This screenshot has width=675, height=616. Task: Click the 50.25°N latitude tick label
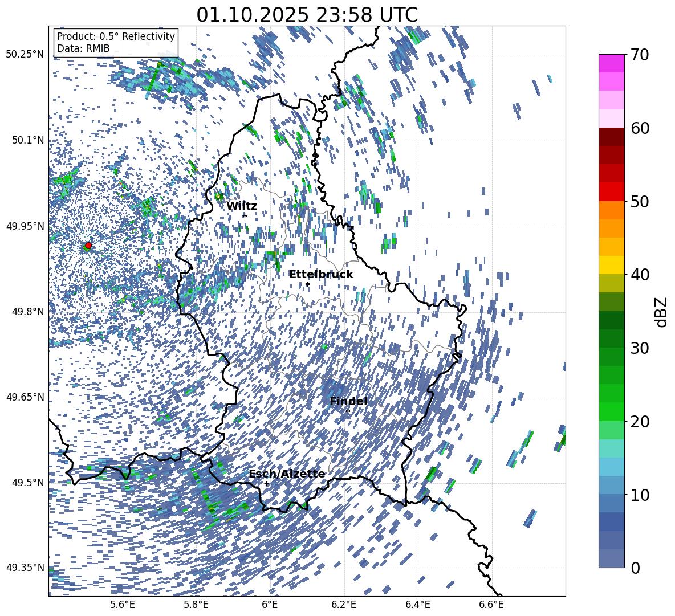pos(25,55)
